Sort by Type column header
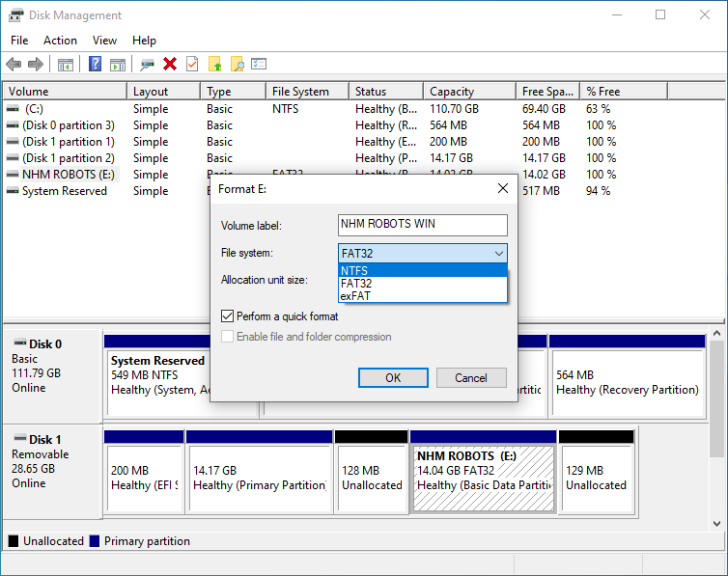 point(234,92)
